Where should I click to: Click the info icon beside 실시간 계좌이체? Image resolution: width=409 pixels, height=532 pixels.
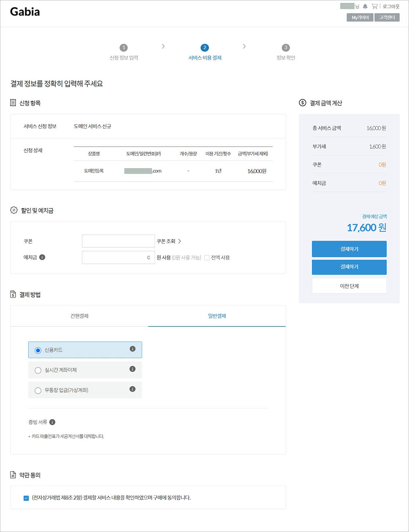132,369
